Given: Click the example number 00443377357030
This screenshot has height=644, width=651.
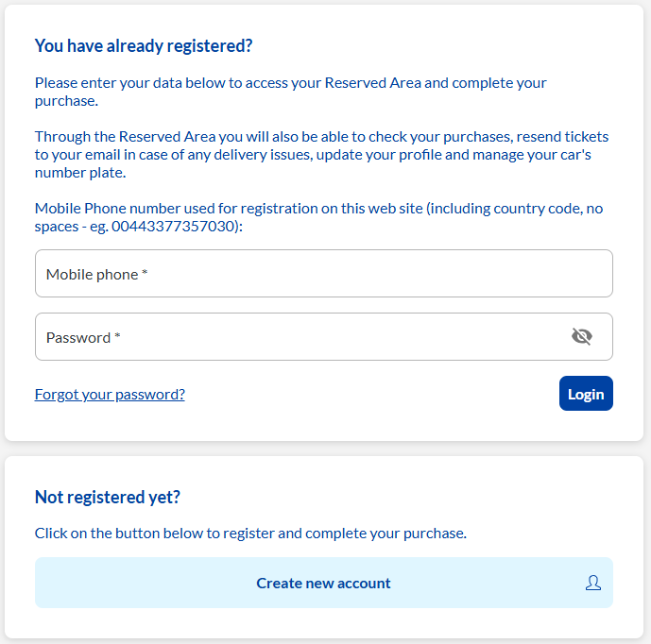Looking at the screenshot, I should click(x=174, y=226).
